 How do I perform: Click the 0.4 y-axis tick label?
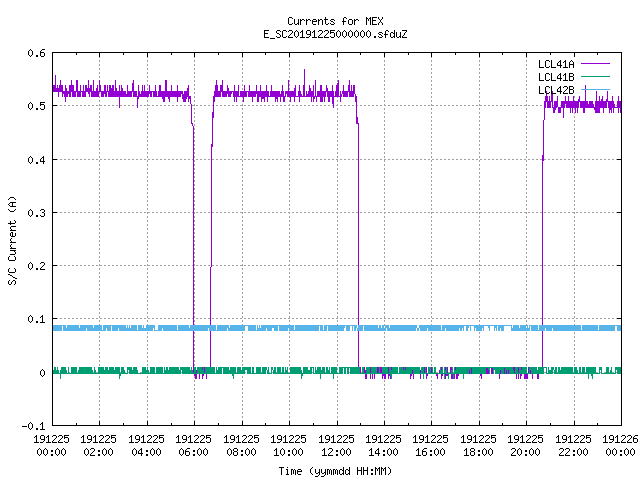[x=36, y=160]
